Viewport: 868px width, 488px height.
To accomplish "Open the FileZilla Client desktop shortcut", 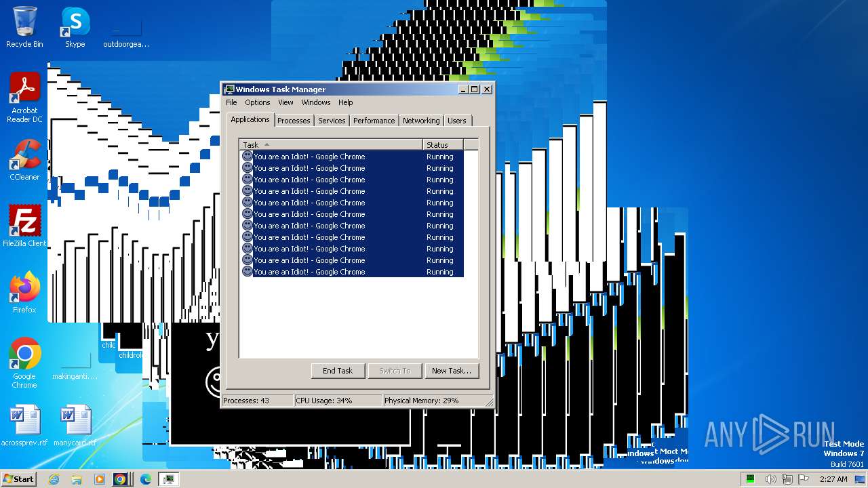I will click(24, 226).
